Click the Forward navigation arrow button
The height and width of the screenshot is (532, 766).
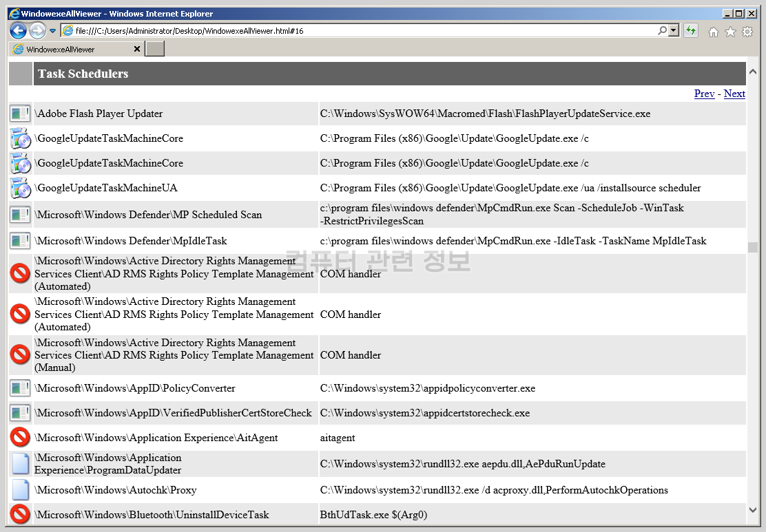point(37,31)
